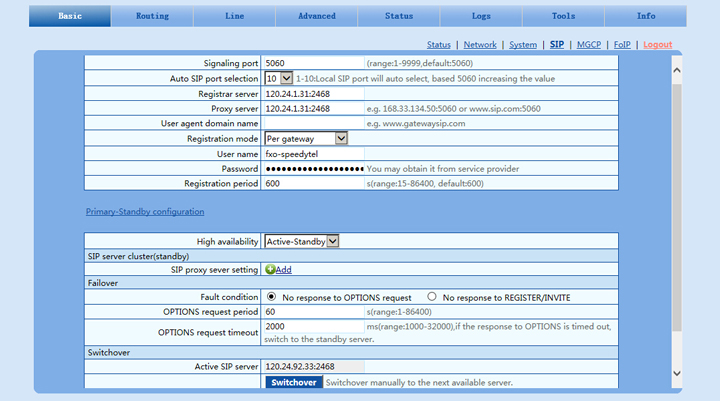Screen dimensions: 720x401
Task: Open the High availability dropdown
Action: (333, 241)
